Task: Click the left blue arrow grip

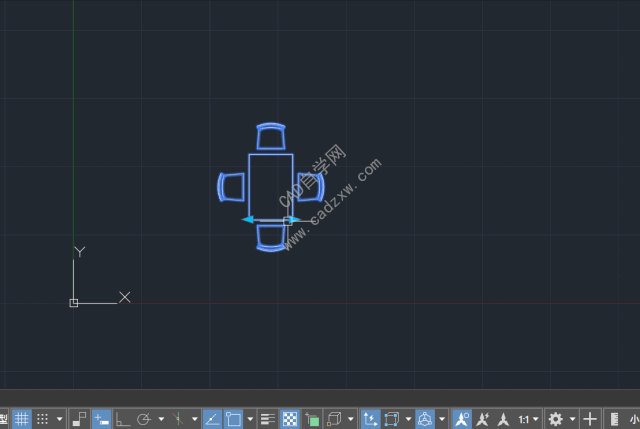Action: tap(248, 220)
